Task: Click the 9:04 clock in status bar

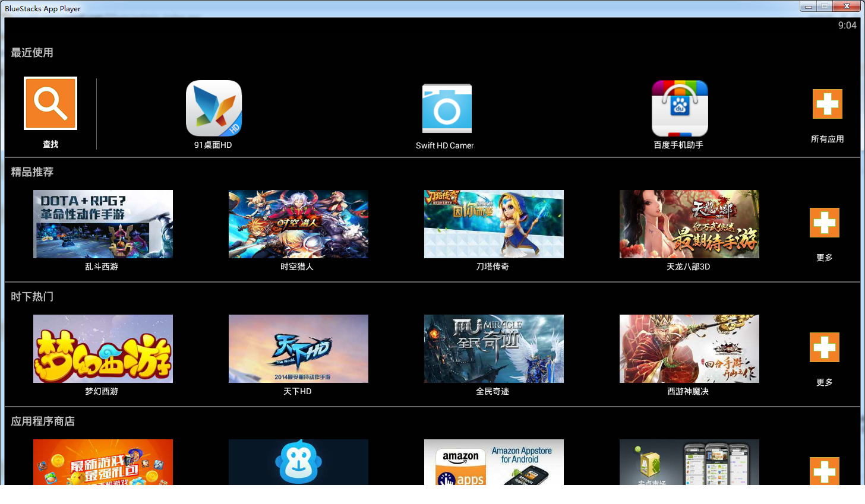Action: coord(847,25)
